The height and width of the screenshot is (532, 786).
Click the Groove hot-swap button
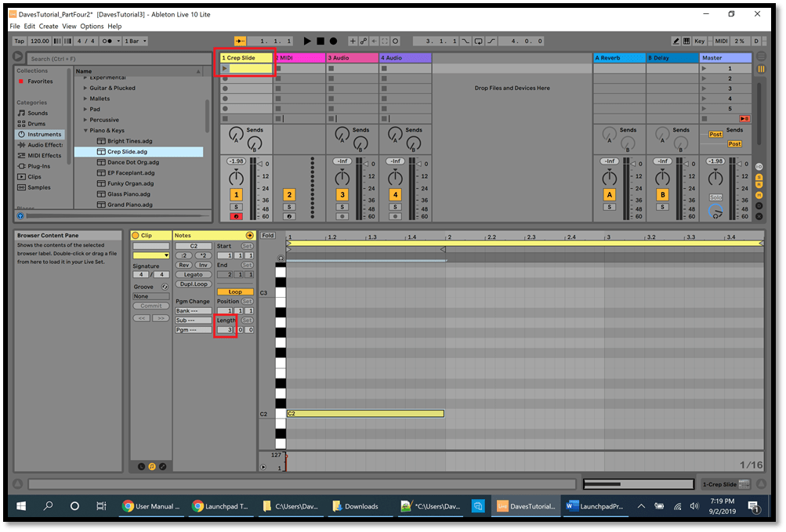click(165, 287)
